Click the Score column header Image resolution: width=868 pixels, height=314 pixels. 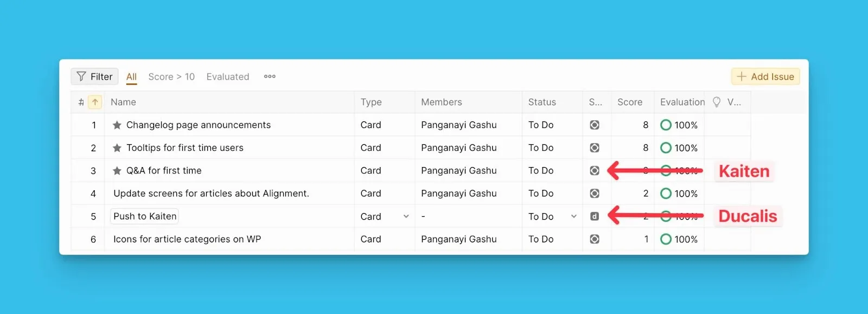630,102
